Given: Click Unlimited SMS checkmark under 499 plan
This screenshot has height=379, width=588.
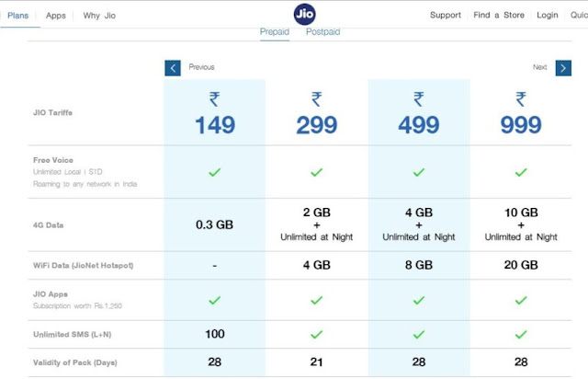Looking at the screenshot, I should [x=419, y=334].
